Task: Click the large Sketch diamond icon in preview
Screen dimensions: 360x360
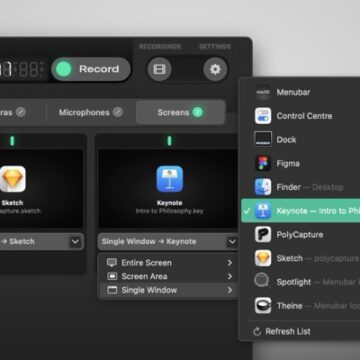Action: [x=12, y=179]
